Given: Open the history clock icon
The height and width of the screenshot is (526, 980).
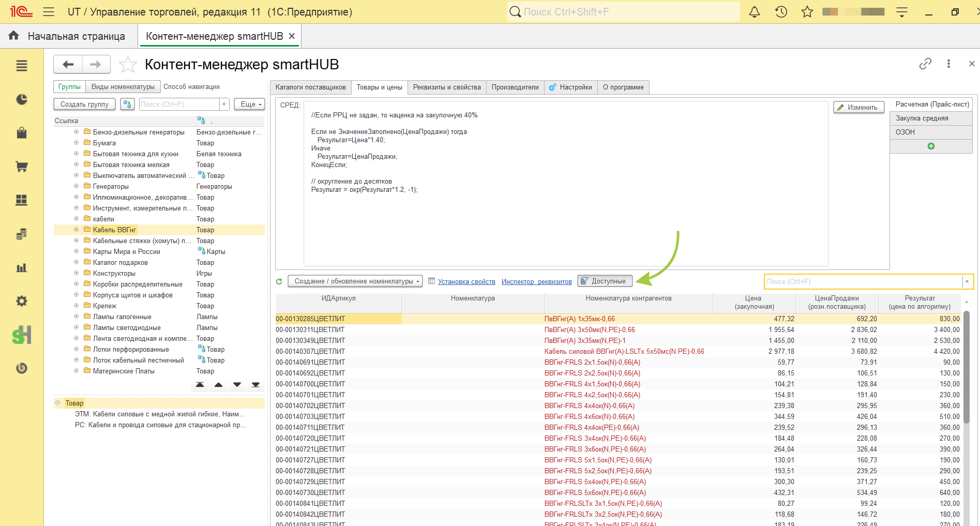Looking at the screenshot, I should click(x=781, y=12).
